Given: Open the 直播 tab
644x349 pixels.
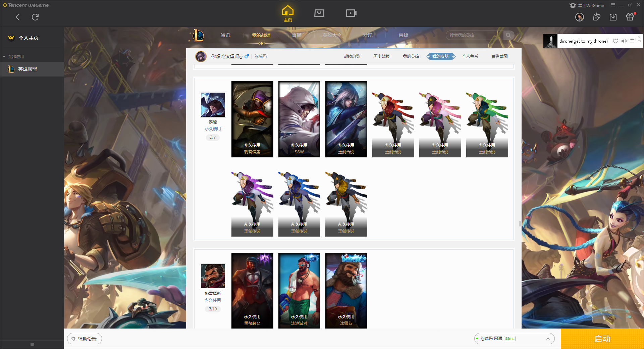Looking at the screenshot, I should pyautogui.click(x=297, y=35).
